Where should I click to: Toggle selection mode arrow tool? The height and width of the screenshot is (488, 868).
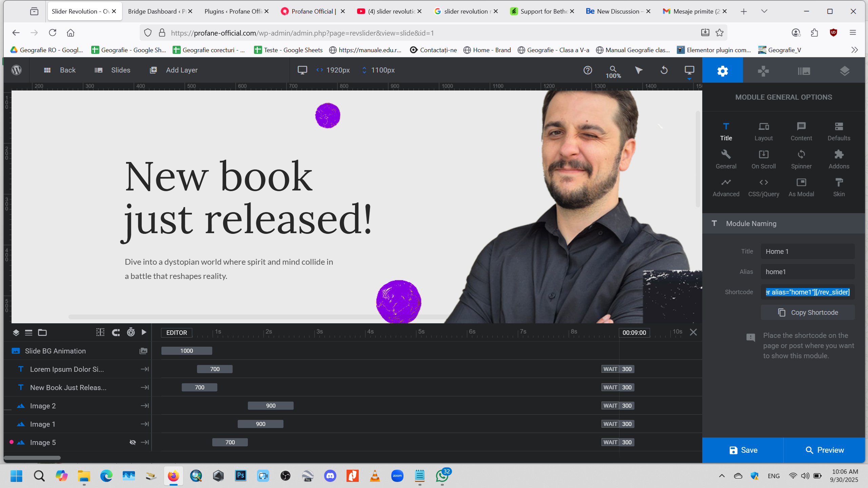[x=638, y=70]
